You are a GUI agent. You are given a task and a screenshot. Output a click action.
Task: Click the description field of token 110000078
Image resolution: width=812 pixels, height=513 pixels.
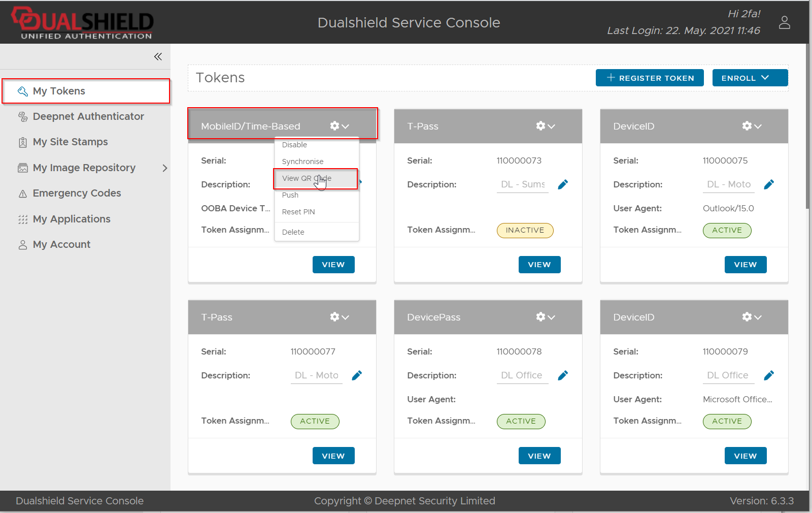[522, 375]
